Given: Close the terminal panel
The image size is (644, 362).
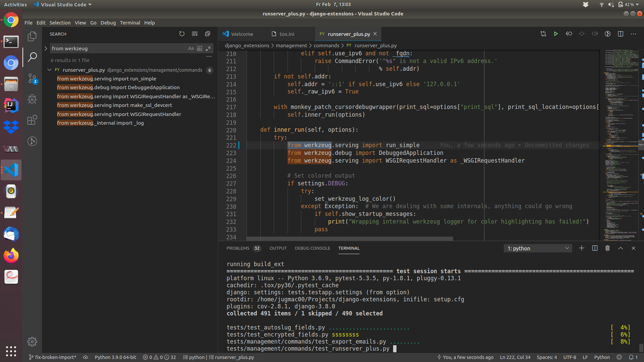Looking at the screenshot, I should click(x=633, y=248).
